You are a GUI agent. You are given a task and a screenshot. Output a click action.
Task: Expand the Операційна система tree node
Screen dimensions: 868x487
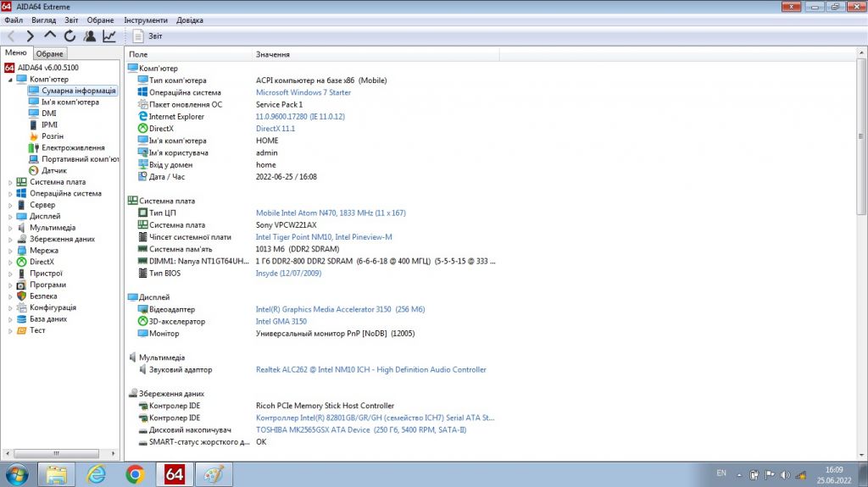point(10,194)
